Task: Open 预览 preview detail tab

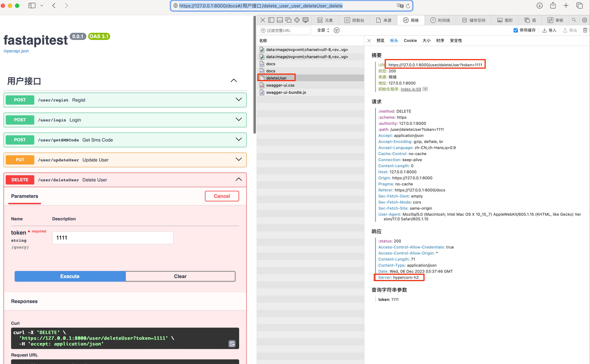Action: click(x=380, y=41)
